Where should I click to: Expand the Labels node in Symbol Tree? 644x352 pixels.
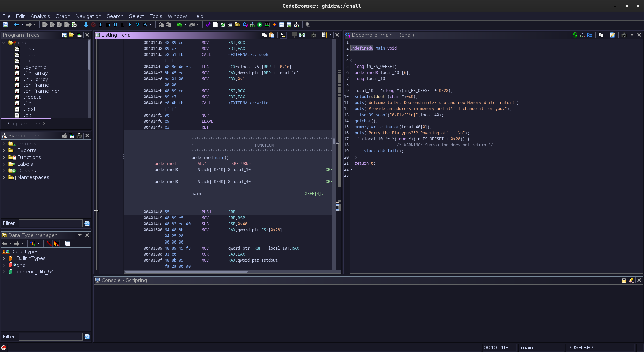[4, 164]
